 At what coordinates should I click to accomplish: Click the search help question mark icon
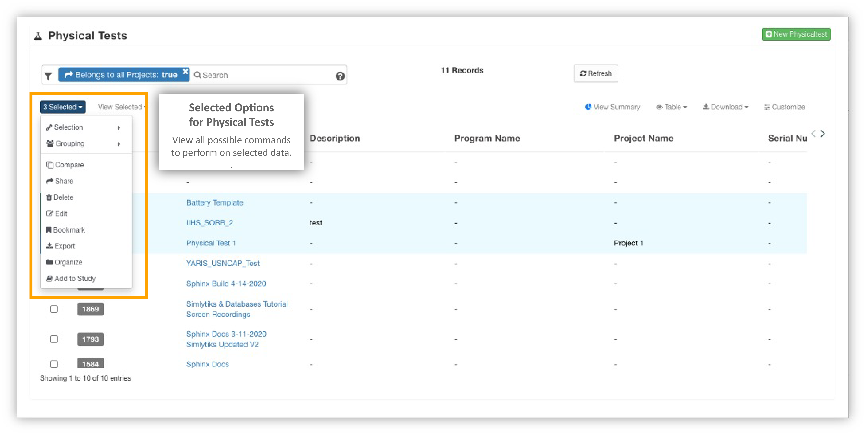[340, 76]
